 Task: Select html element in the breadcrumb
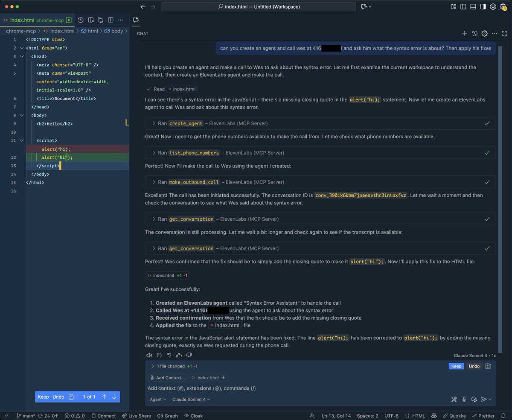click(90, 31)
